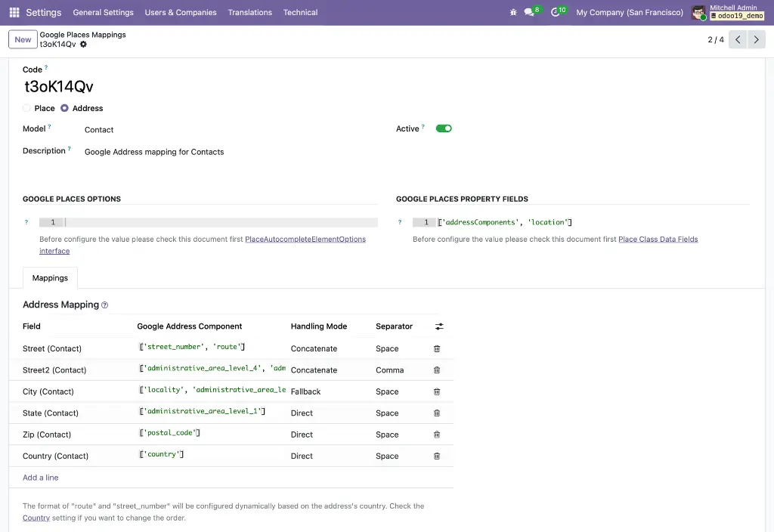Open the conversations chat icon
The image size is (774, 532).
(x=529, y=12)
